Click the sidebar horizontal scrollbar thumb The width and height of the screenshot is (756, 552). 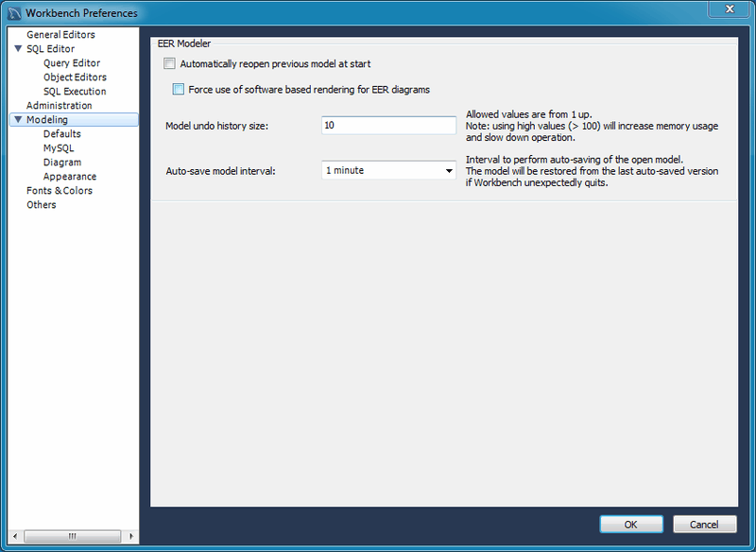73,536
